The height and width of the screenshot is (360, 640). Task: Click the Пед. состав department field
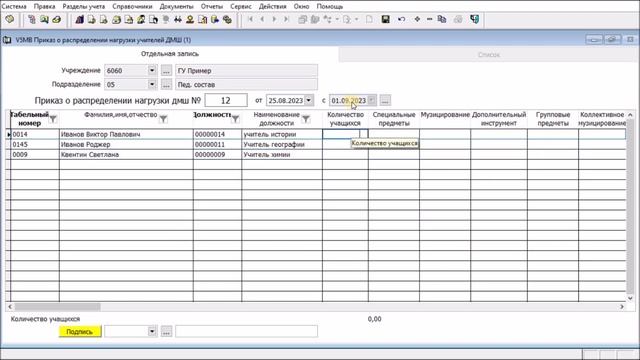[x=247, y=84]
